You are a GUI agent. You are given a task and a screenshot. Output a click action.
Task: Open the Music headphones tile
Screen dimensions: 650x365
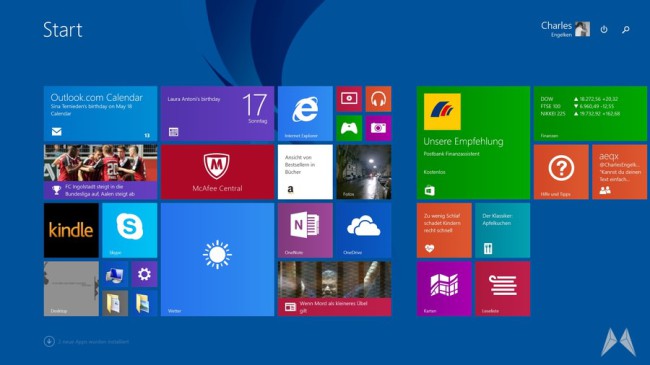(x=378, y=99)
